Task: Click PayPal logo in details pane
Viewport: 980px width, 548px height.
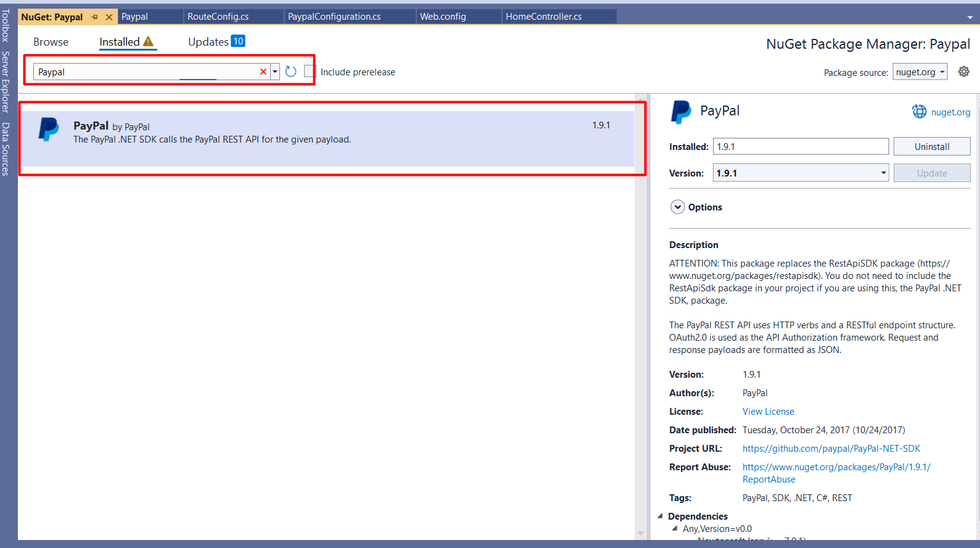Action: click(x=681, y=112)
